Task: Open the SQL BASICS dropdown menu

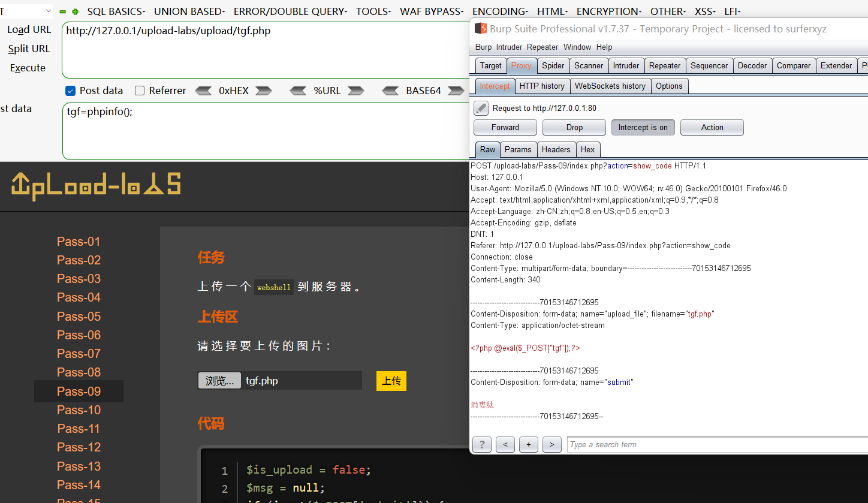Action: pos(116,11)
